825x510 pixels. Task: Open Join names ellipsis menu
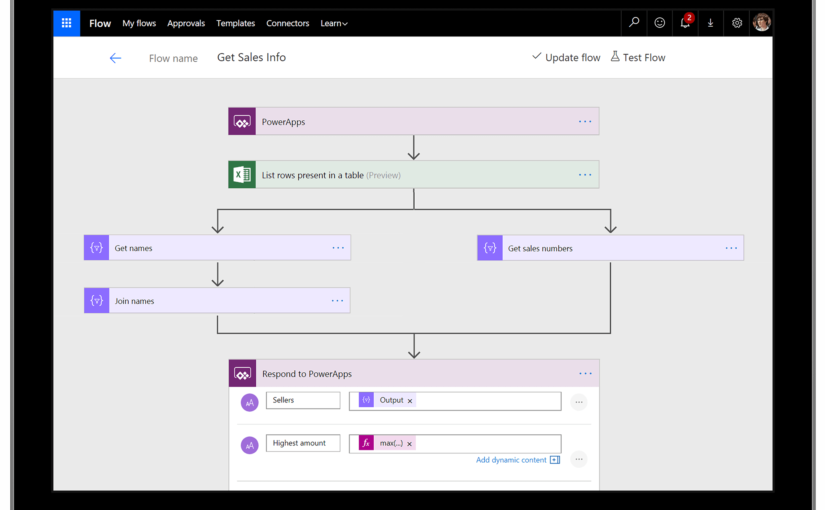coord(337,301)
